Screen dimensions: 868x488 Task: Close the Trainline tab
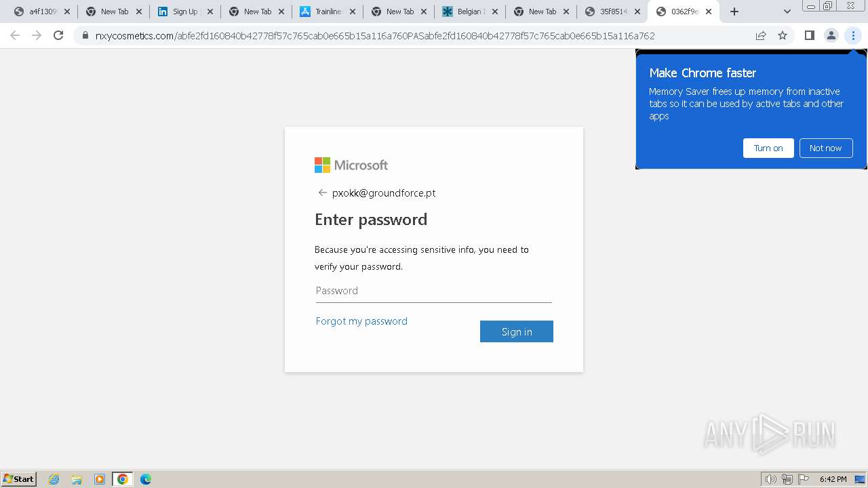(x=352, y=12)
